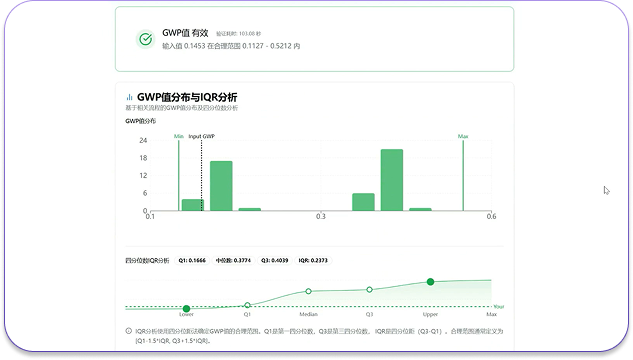Click the x-axis value 0.1
The width and height of the screenshot is (633, 360).
150,216
